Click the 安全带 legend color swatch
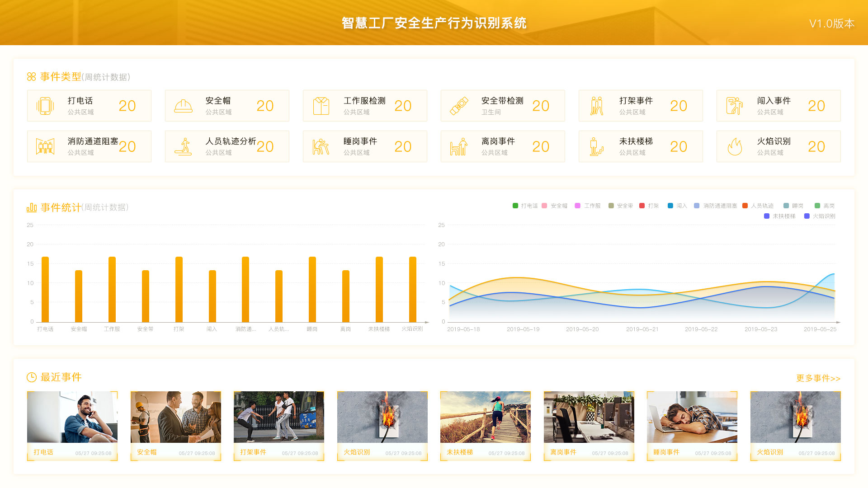 (611, 206)
